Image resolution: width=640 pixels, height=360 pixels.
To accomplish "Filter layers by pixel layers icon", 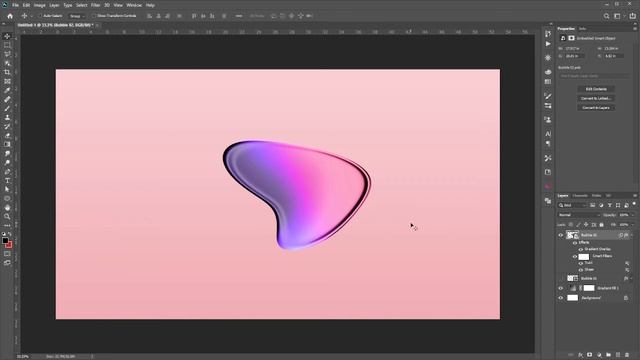I will (x=592, y=205).
